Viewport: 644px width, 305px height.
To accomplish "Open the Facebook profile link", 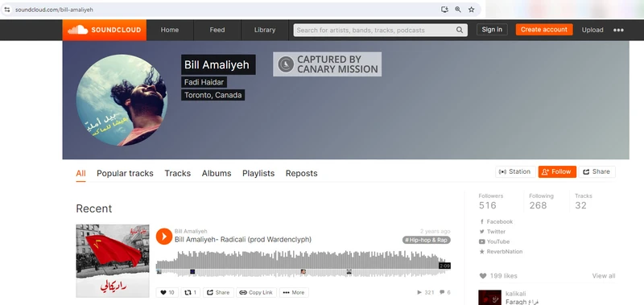I will tap(496, 221).
